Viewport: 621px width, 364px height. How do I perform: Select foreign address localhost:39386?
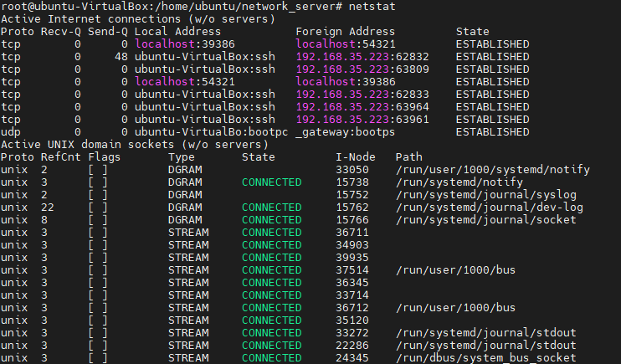[x=346, y=82]
